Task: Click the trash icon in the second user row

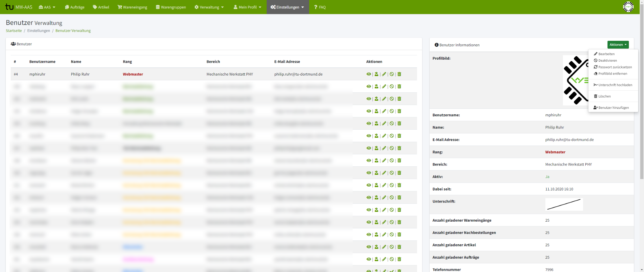Action: (399, 87)
